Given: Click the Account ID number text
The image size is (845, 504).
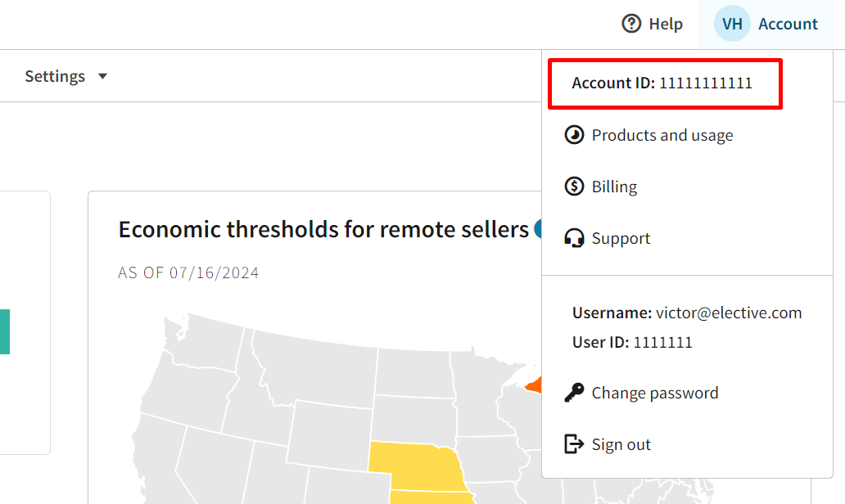Looking at the screenshot, I should click(706, 83).
